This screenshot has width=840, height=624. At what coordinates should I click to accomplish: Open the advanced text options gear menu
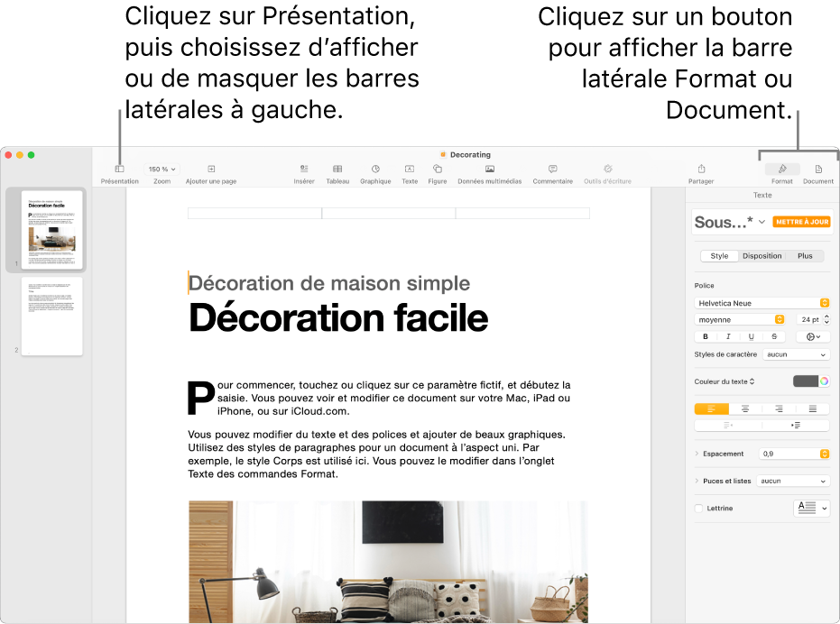tap(813, 336)
